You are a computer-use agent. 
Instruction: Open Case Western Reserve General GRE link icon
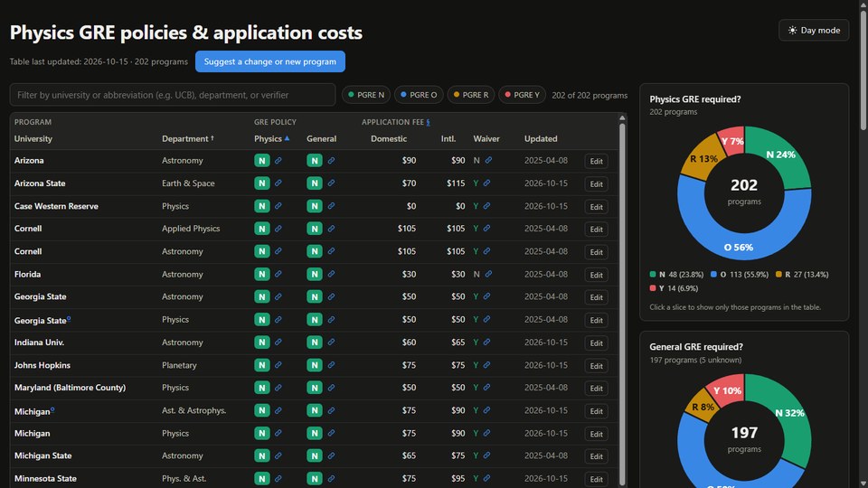click(331, 206)
